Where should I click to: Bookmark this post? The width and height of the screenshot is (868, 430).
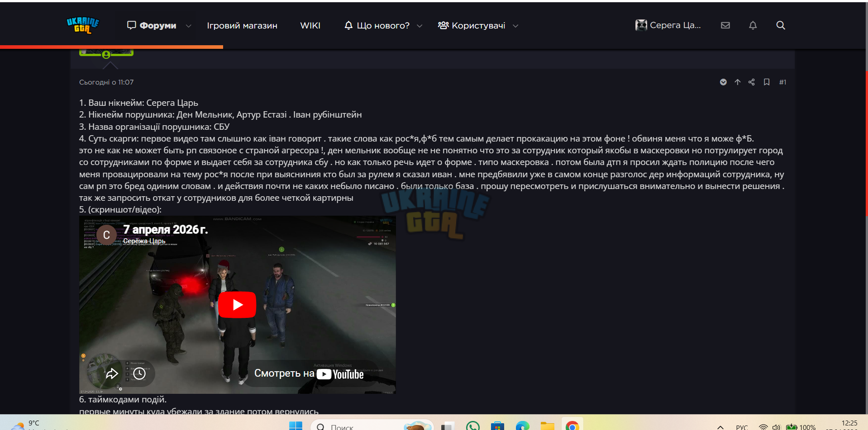click(x=767, y=82)
